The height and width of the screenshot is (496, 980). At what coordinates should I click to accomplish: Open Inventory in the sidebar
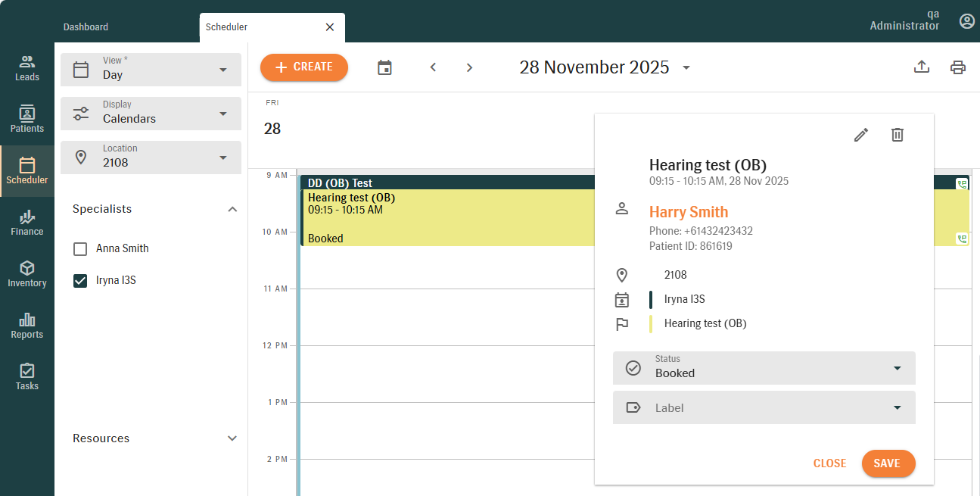(x=27, y=274)
